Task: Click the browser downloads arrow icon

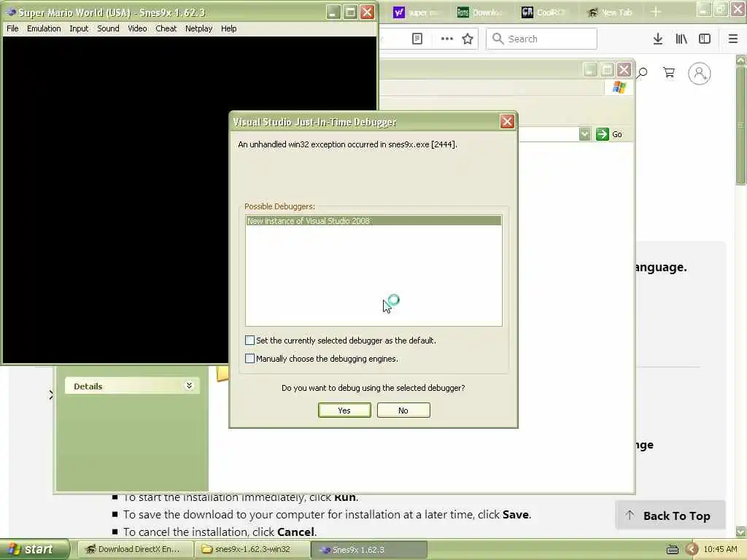Action: click(657, 39)
